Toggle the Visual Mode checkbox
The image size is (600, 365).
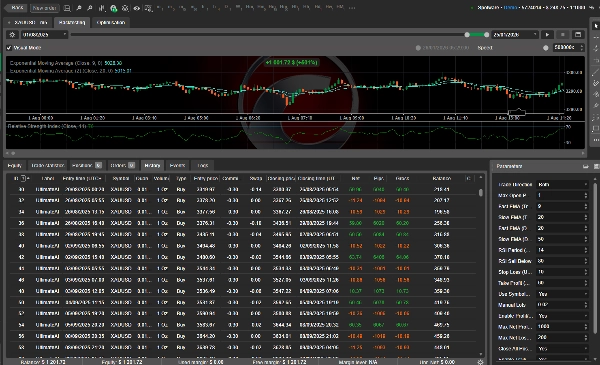(x=9, y=48)
